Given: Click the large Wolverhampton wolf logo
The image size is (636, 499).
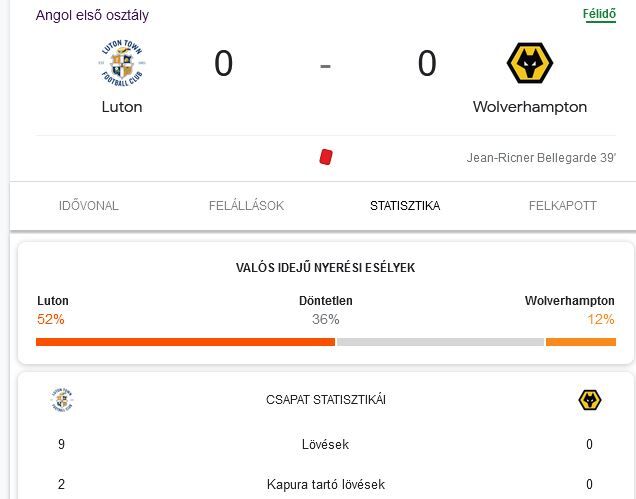Looking at the screenshot, I should pyautogui.click(x=530, y=63).
